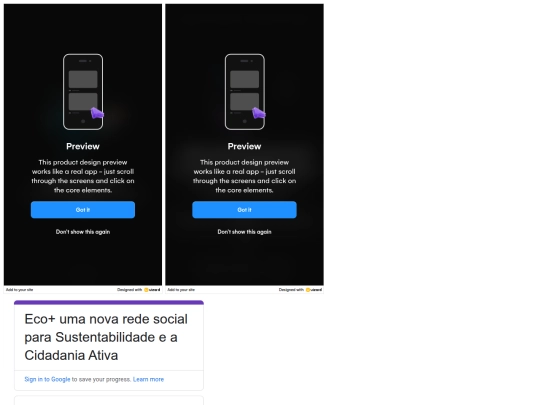Click the purple cursor icon in left preview
The image size is (540, 405).
(x=97, y=113)
